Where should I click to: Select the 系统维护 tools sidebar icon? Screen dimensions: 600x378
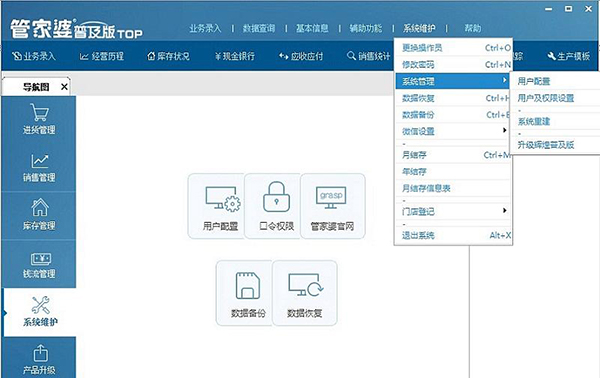(x=40, y=312)
